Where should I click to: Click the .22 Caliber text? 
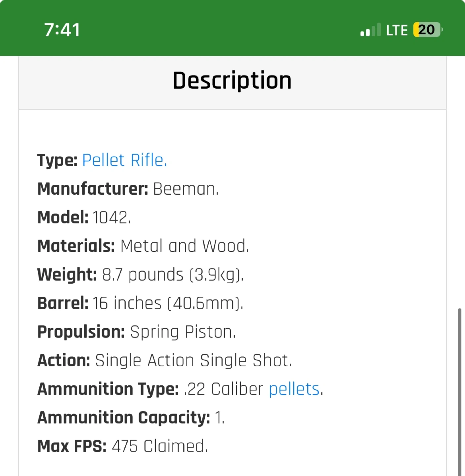(x=224, y=389)
